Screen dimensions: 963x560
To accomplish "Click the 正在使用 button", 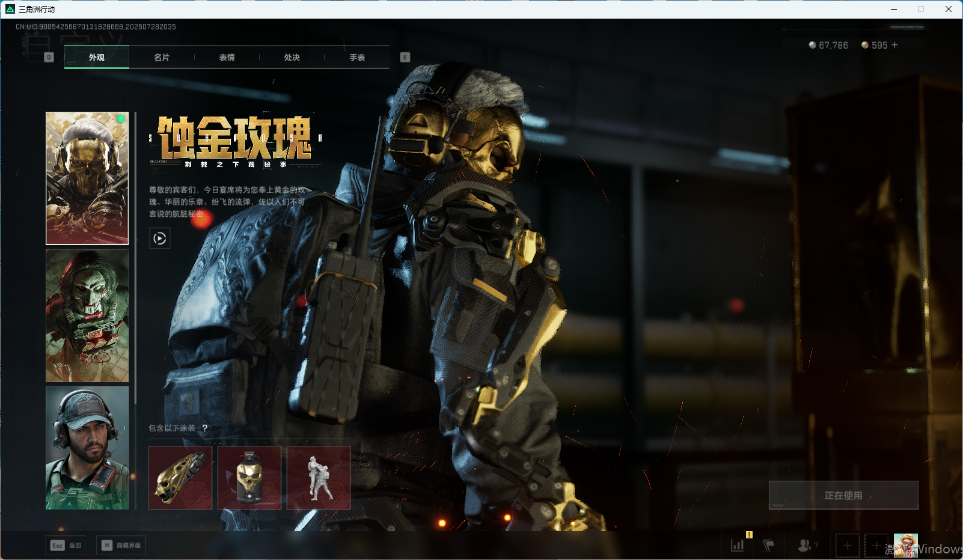I will 843,495.
